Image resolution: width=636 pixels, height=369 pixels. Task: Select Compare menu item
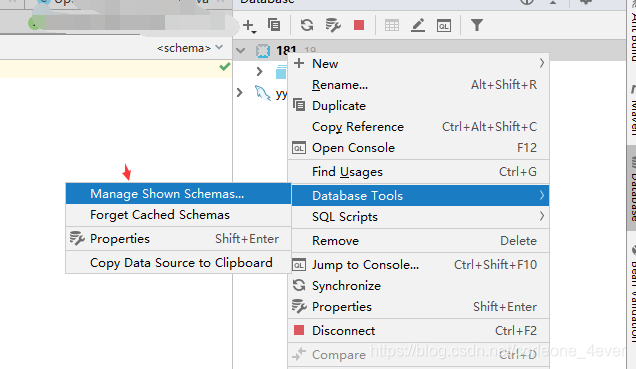pos(418,355)
